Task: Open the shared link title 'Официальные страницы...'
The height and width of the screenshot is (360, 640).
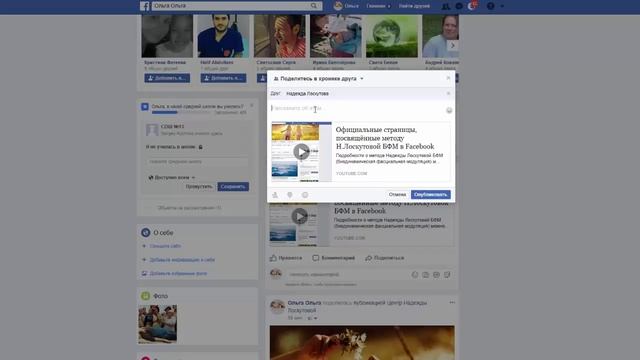Action: (x=385, y=138)
